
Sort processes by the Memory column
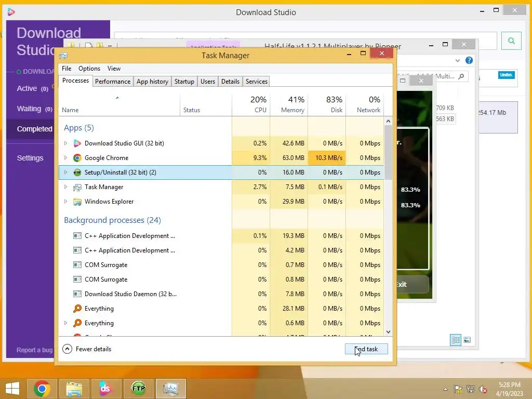click(289, 104)
